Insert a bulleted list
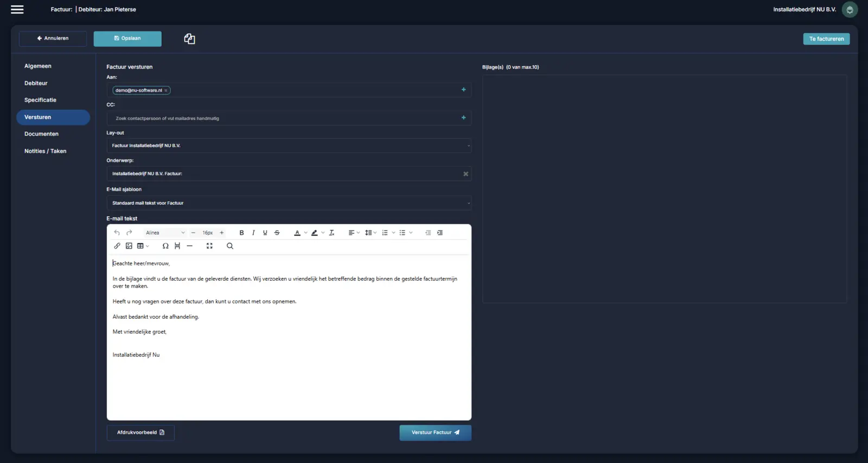 coord(402,233)
